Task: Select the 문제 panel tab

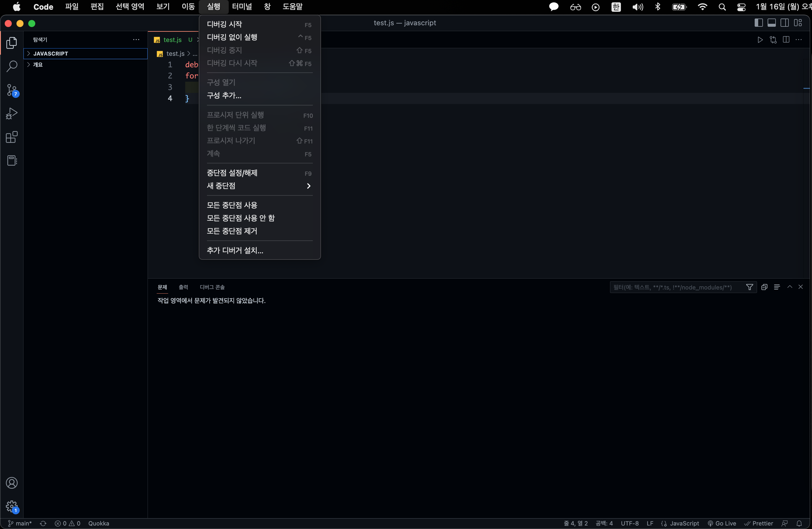Action: (162, 287)
